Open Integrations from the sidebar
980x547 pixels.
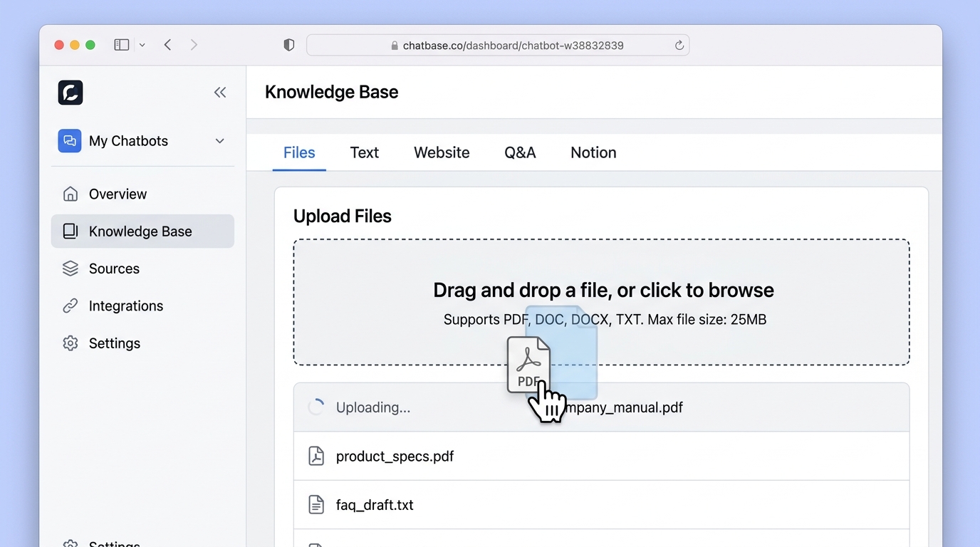tap(125, 306)
